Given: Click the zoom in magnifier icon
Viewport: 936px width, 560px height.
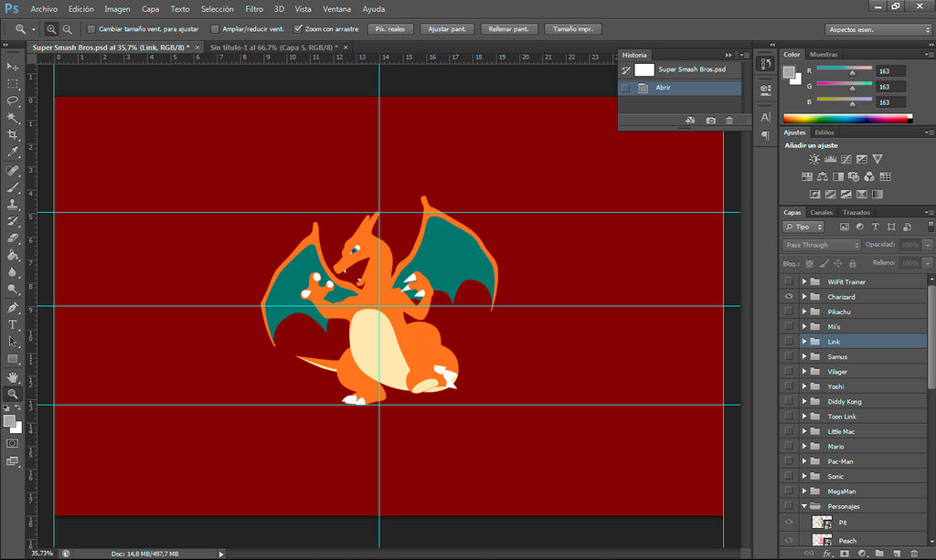Looking at the screenshot, I should coord(51,28).
